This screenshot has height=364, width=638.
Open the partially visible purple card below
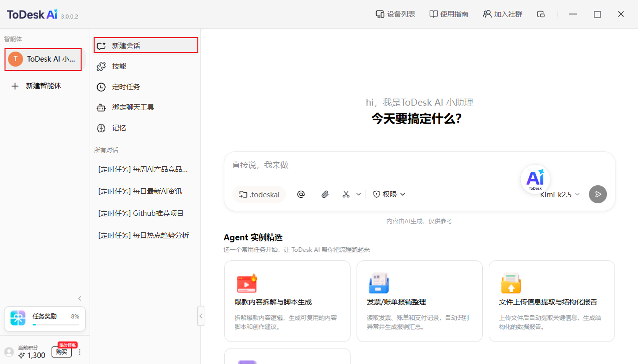[287, 356]
